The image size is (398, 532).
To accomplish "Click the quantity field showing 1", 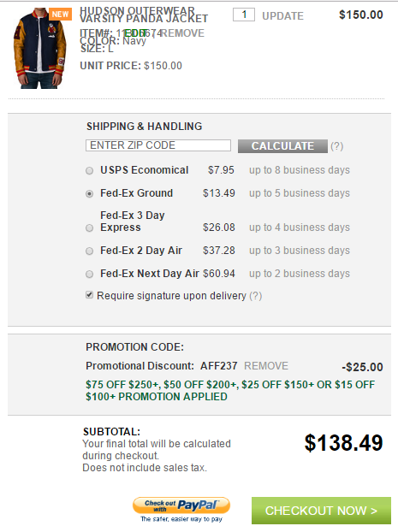I will 243,15.
